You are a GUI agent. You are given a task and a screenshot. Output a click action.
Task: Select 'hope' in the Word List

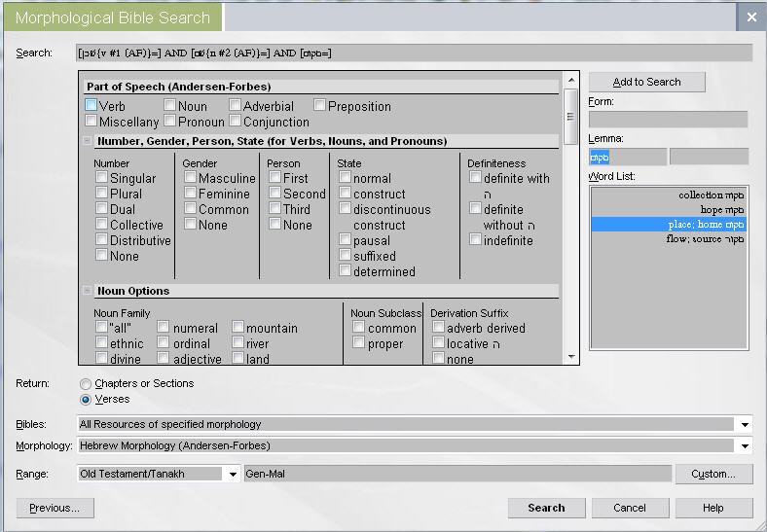[669, 210]
